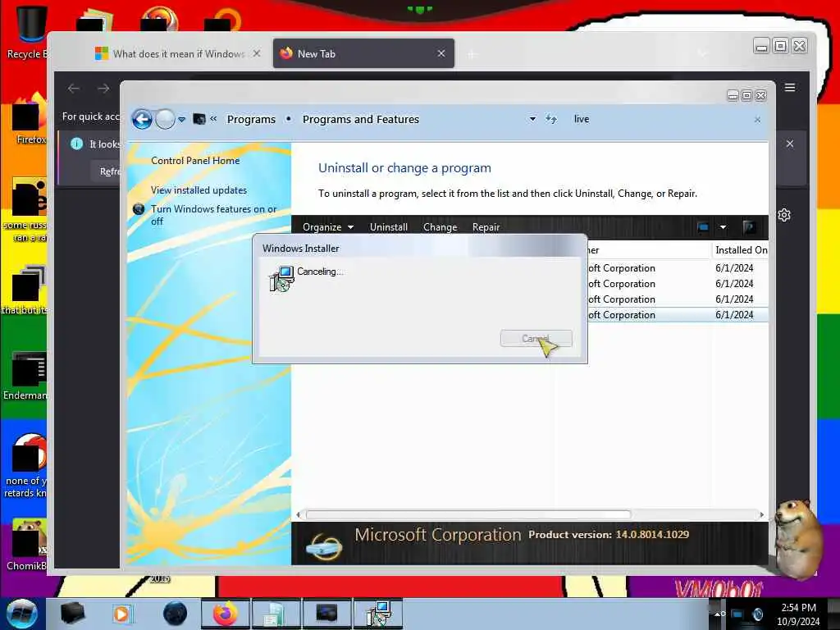The width and height of the screenshot is (840, 630).
Task: Click the forward arrow in Control Panel
Action: coord(165,119)
